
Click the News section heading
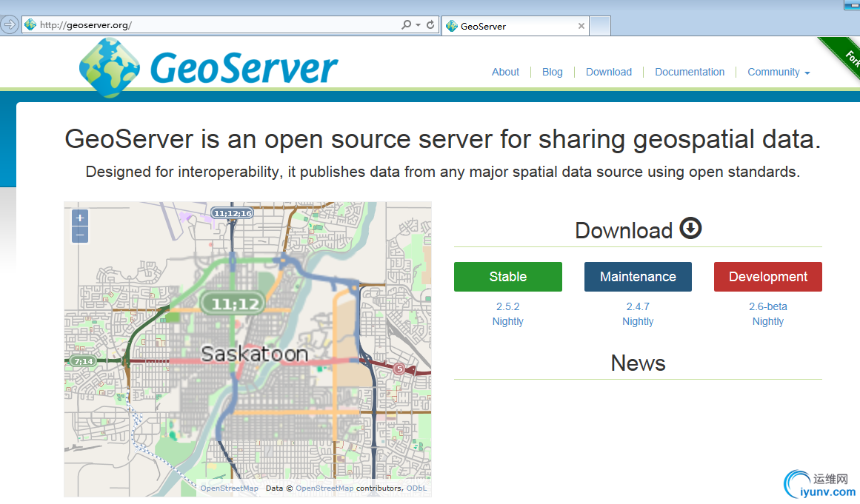[x=638, y=363]
